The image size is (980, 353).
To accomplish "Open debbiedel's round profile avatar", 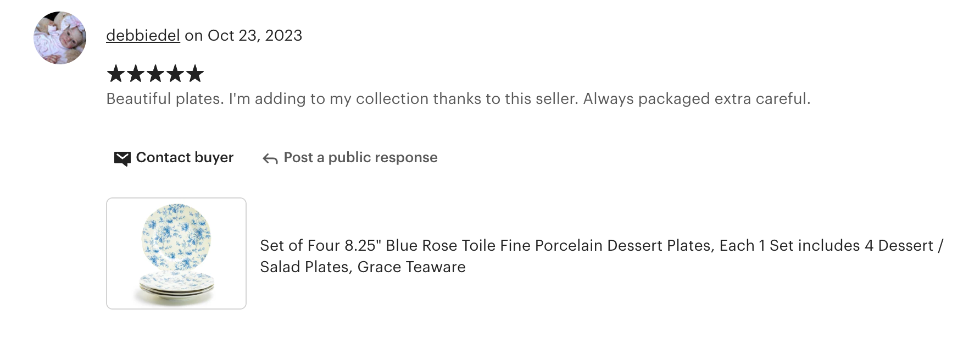I will pyautogui.click(x=60, y=38).
